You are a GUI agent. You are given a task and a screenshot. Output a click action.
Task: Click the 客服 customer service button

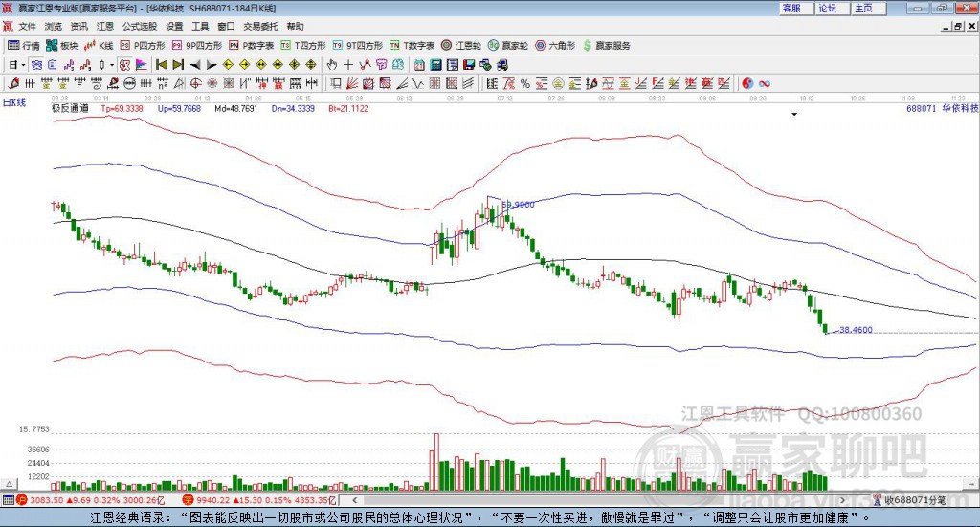coord(796,8)
